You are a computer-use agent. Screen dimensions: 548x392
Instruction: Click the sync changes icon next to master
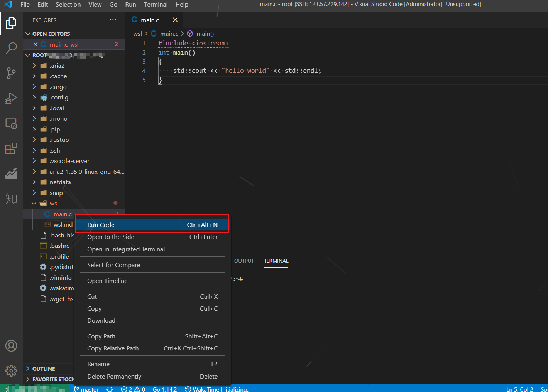coord(110,389)
